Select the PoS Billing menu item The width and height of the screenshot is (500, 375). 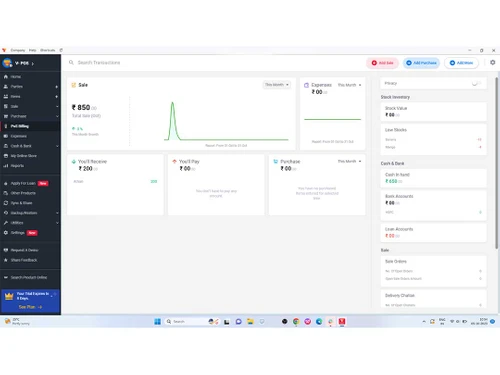click(30, 126)
